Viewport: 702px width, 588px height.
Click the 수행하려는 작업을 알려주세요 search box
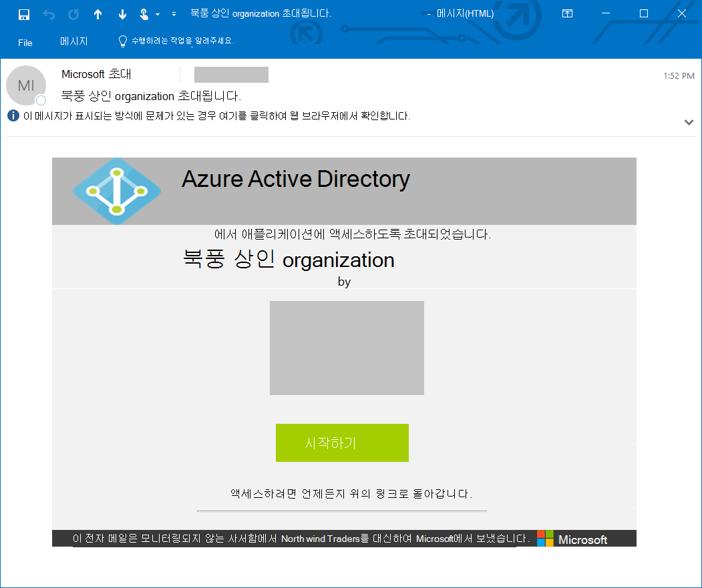pyautogui.click(x=182, y=41)
